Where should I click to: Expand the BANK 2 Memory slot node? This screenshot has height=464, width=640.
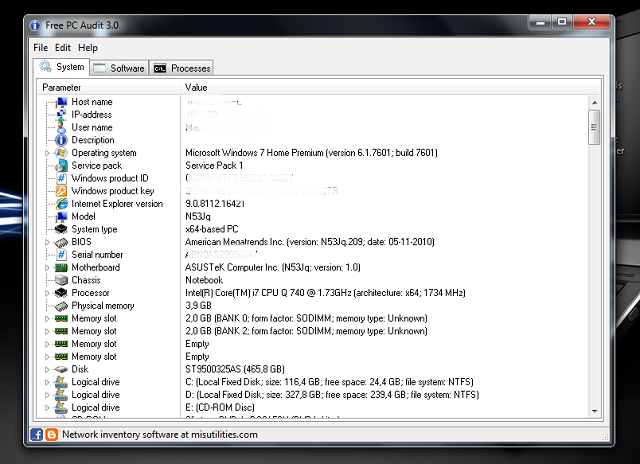point(47,331)
